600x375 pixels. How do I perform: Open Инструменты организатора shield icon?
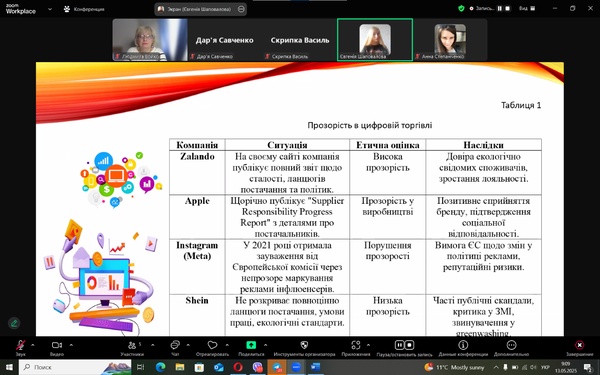(304, 345)
